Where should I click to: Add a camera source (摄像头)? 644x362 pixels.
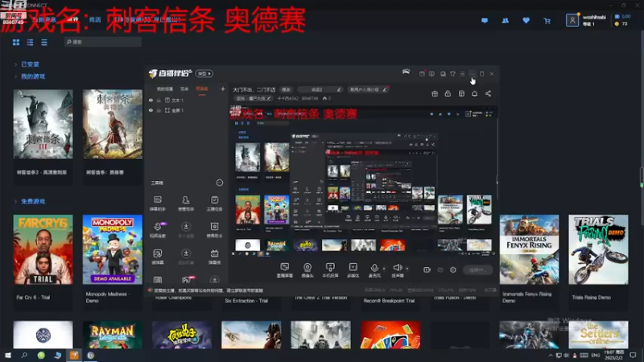tap(308, 270)
